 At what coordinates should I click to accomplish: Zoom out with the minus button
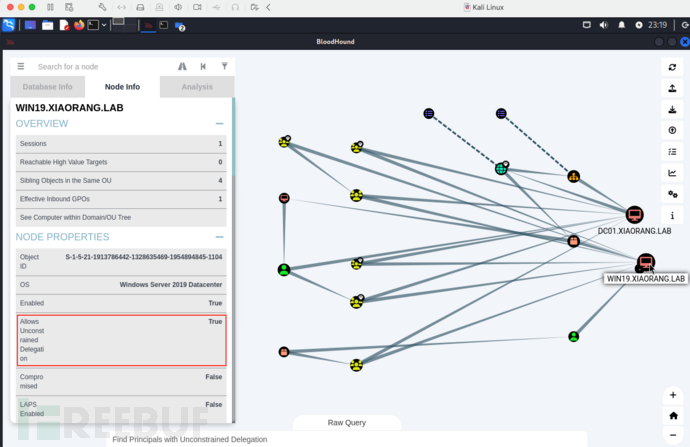click(x=673, y=435)
